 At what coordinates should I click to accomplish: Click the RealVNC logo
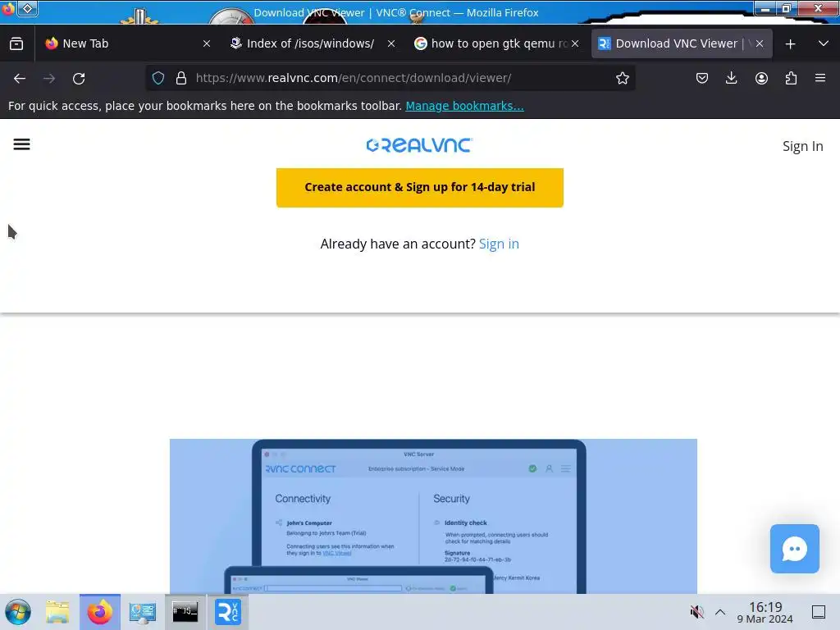click(419, 145)
